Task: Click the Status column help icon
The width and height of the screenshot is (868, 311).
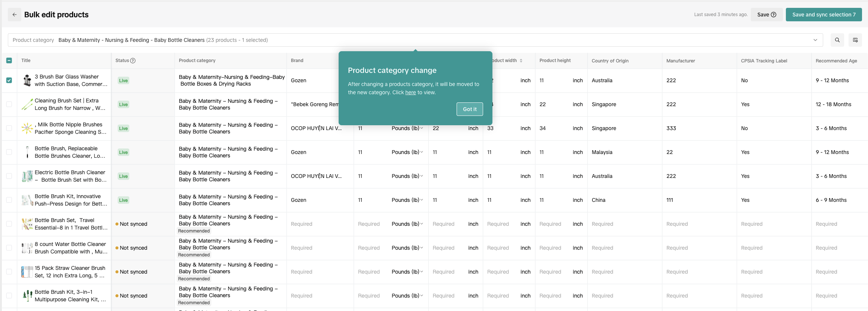Action: 133,61
